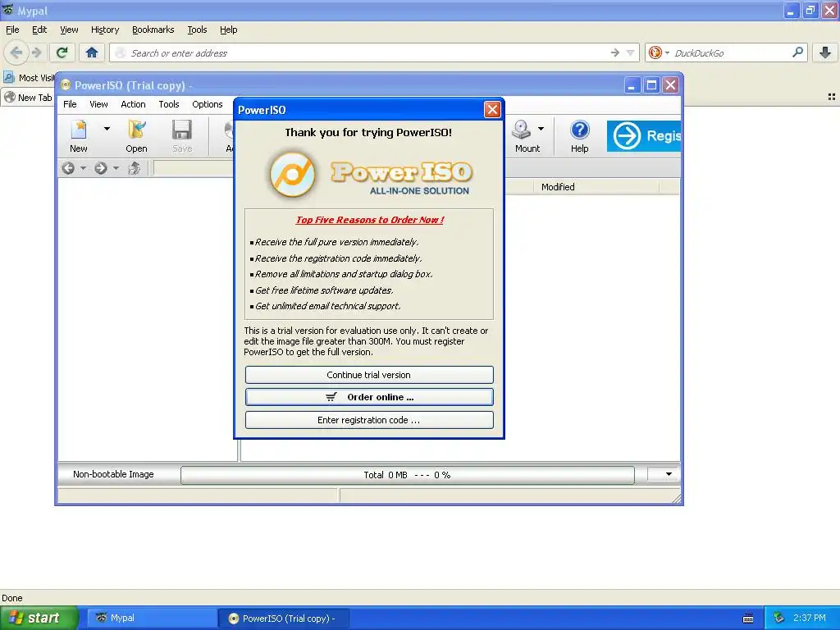This screenshot has width=840, height=630.
Task: Click Mypal browser forward button
Action: [x=36, y=52]
